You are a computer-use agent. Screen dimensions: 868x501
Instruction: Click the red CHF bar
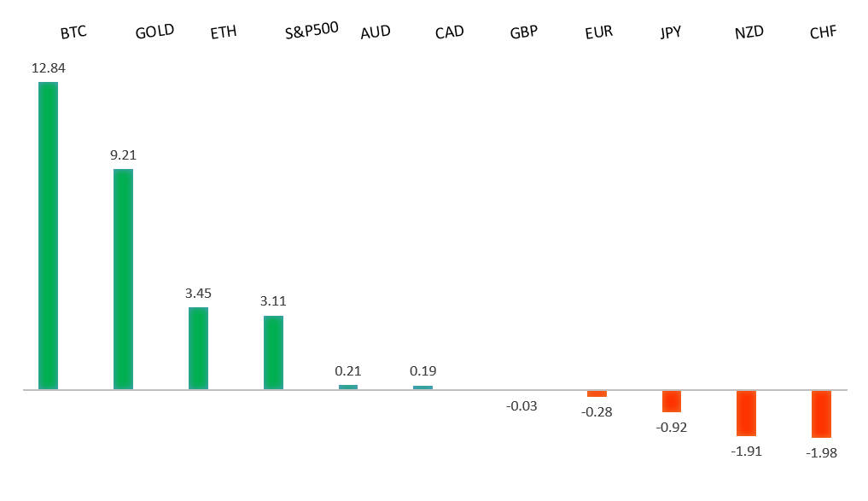(821, 414)
